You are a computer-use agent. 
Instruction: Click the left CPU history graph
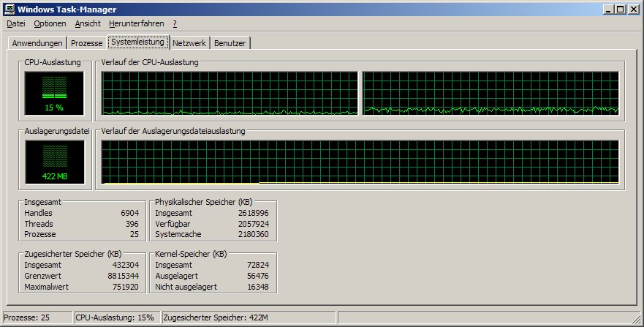(x=230, y=94)
